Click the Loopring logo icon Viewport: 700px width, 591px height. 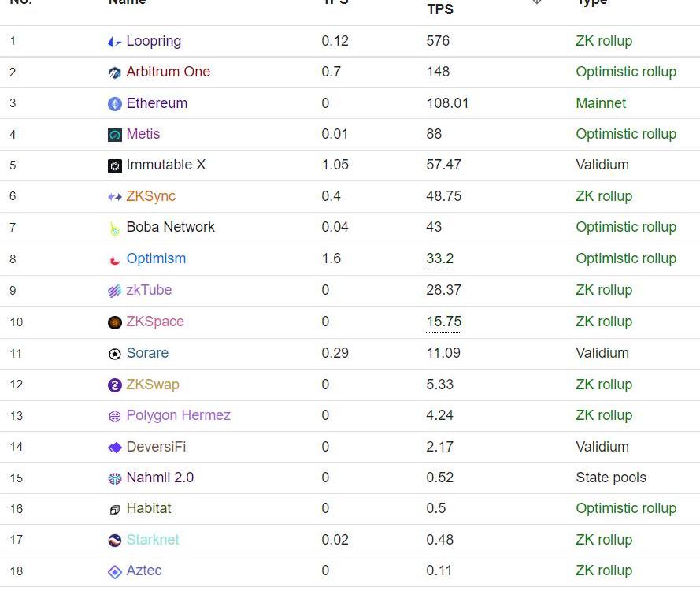pyautogui.click(x=115, y=42)
